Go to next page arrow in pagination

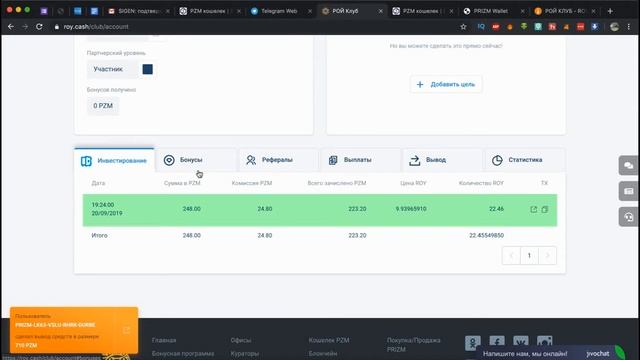click(x=547, y=256)
